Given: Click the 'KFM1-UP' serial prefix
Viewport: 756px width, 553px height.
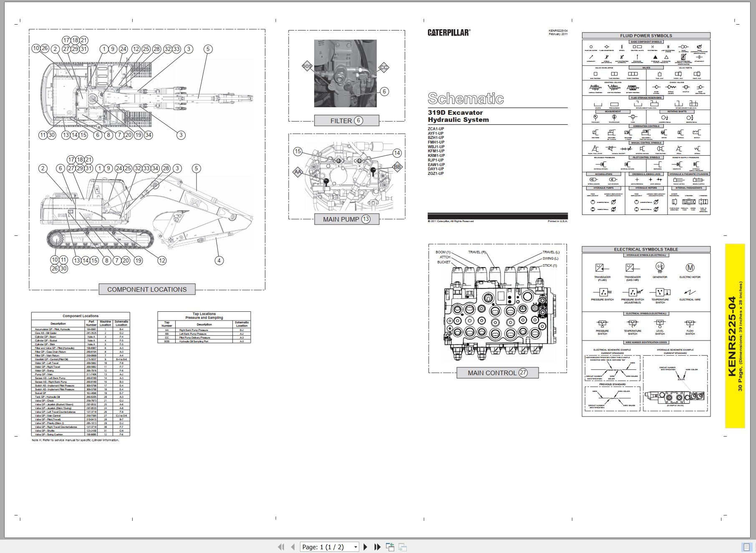Looking at the screenshot, I should click(x=436, y=151).
